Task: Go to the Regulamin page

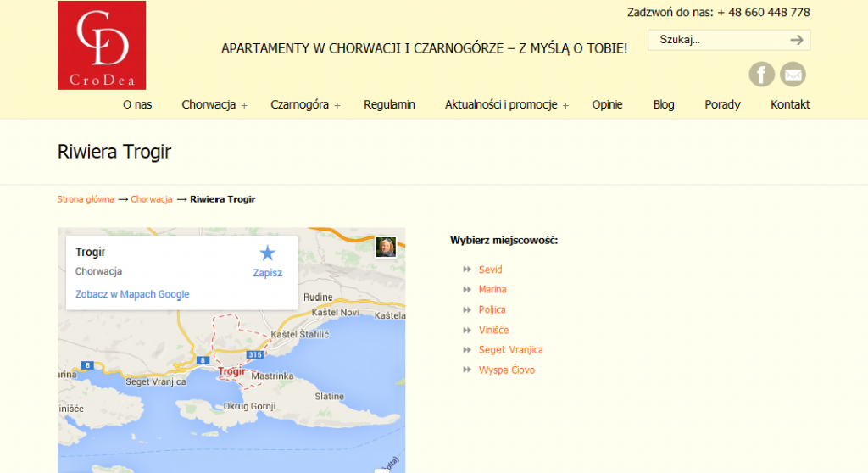Action: tap(389, 105)
